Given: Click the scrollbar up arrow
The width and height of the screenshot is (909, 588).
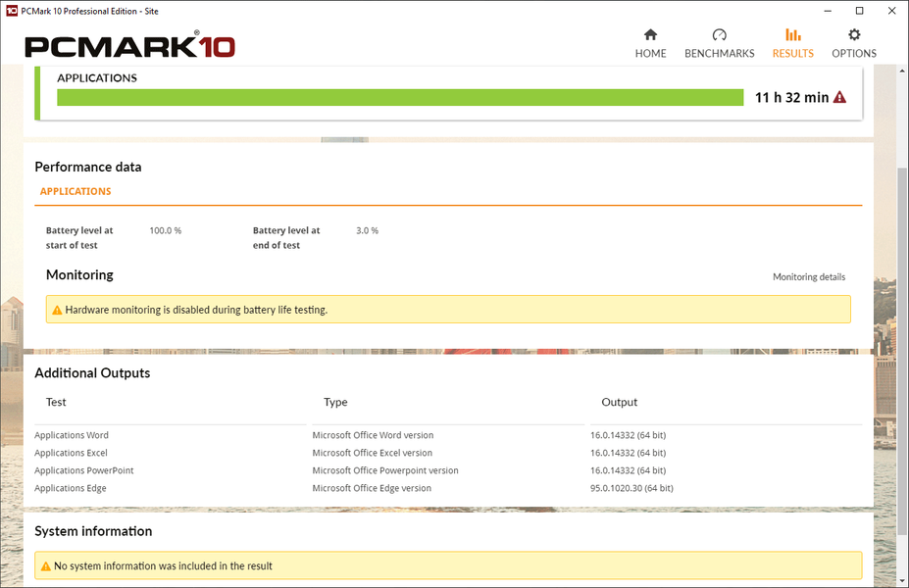Looking at the screenshot, I should pos(902,71).
